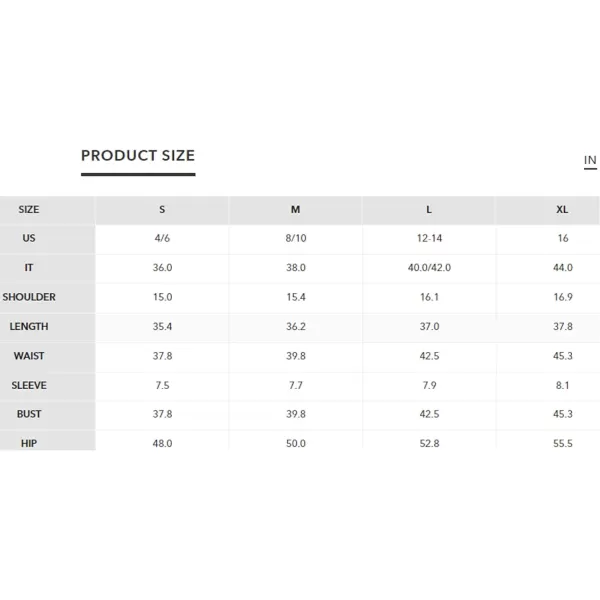Select the SHOULDER row label
Screen dimensions: 600x600
coord(29,297)
